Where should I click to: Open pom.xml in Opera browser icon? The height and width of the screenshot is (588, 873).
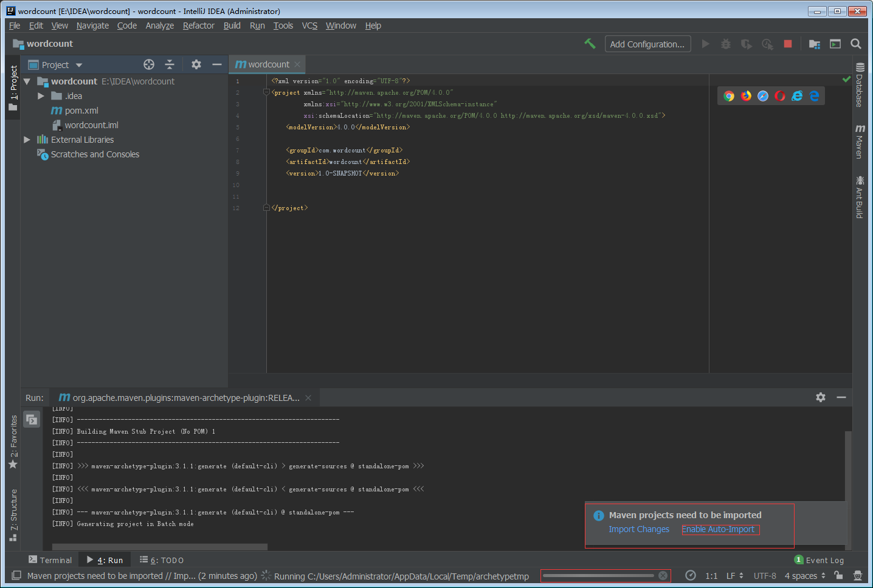[780, 96]
